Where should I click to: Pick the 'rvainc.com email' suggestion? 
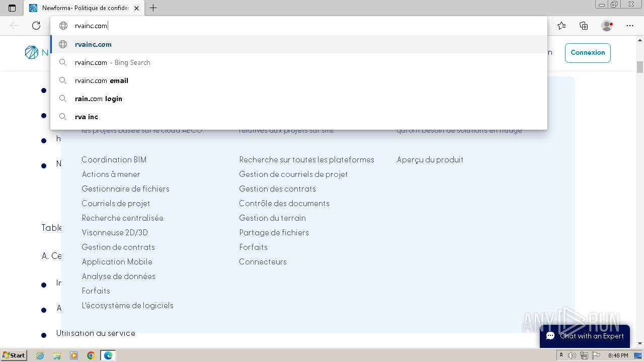click(x=299, y=80)
